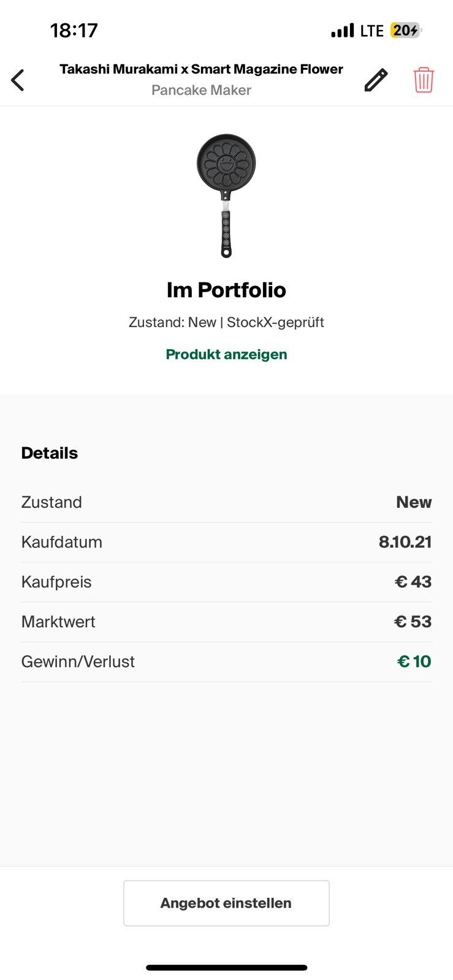Select the Kaufdatum 8.10.21 row
Image resolution: width=453 pixels, height=980 pixels.
[226, 542]
